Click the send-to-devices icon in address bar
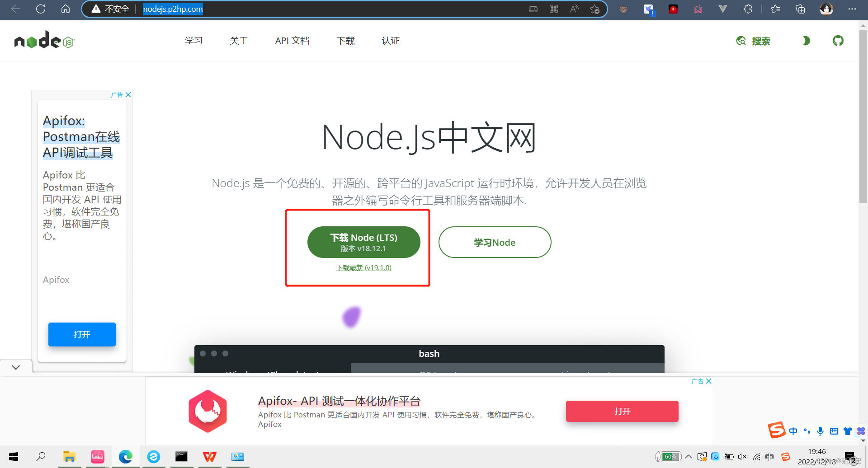The image size is (868, 468). [533, 9]
